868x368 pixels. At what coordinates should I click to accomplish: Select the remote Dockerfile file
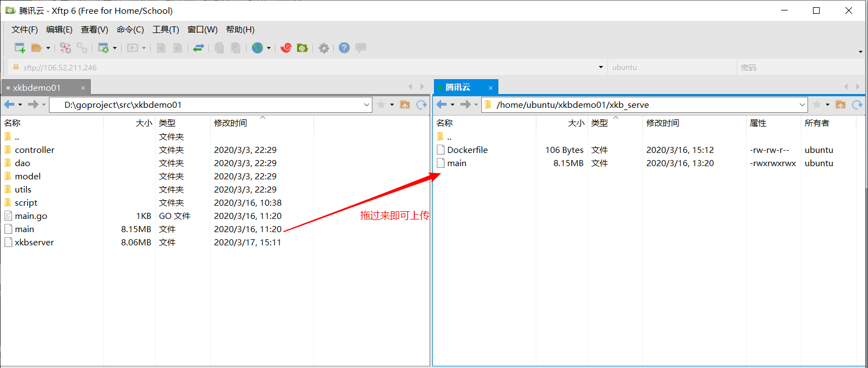click(x=468, y=150)
